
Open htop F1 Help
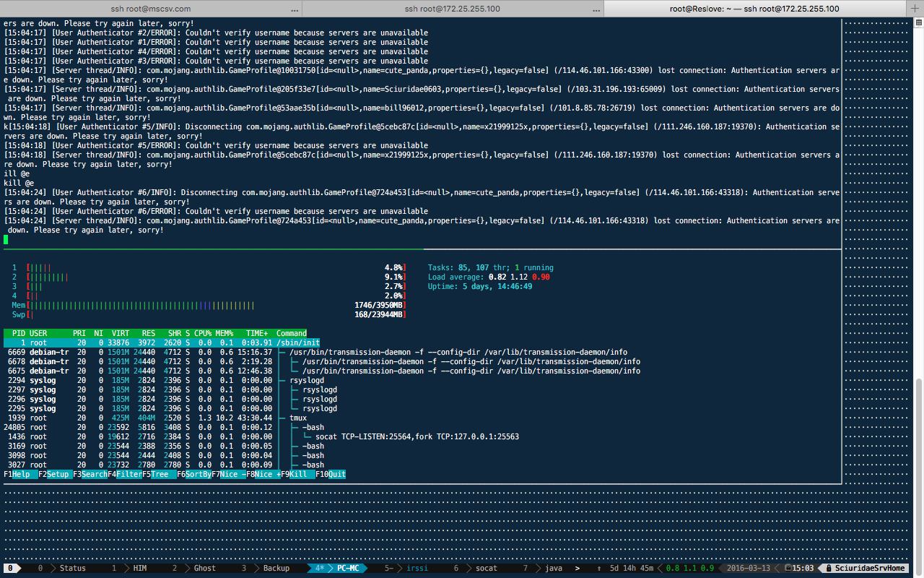[x=21, y=475]
